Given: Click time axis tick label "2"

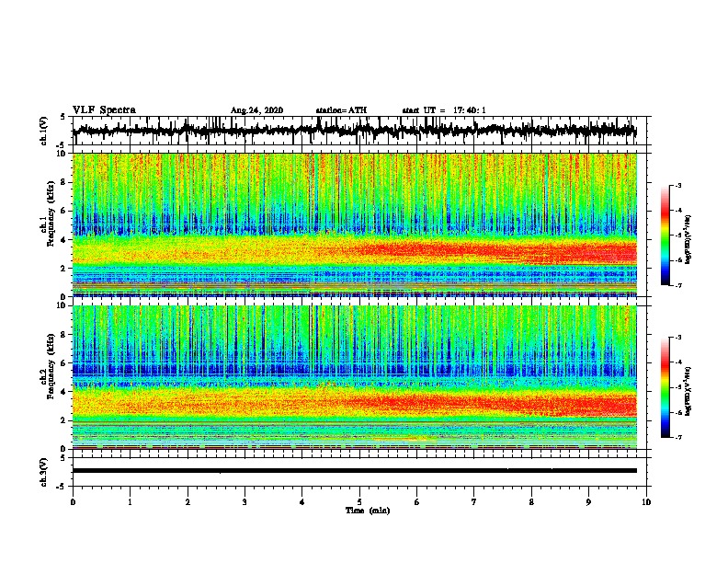Looking at the screenshot, I should click(x=188, y=502).
